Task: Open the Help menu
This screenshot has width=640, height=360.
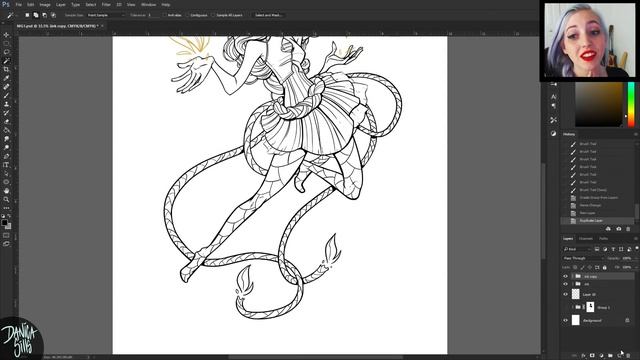Action: (166, 4)
